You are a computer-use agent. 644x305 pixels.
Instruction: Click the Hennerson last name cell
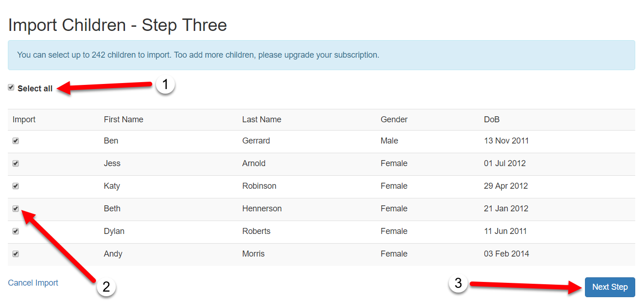click(262, 209)
